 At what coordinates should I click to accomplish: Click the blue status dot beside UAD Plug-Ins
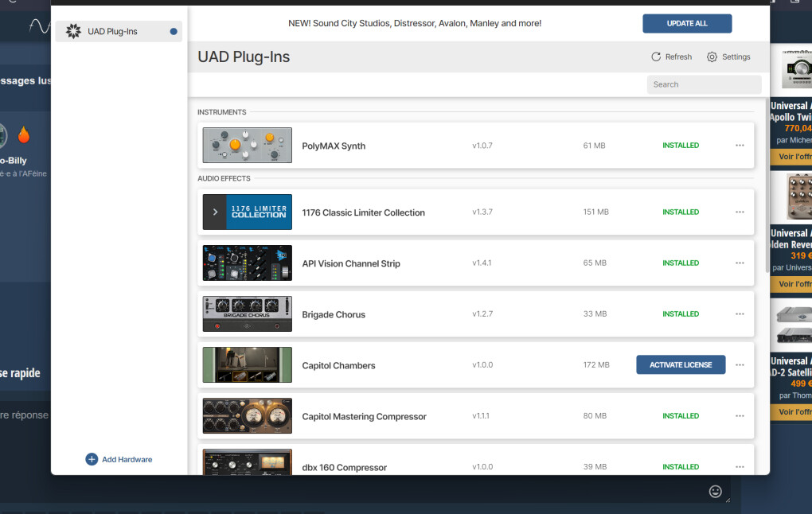point(174,32)
